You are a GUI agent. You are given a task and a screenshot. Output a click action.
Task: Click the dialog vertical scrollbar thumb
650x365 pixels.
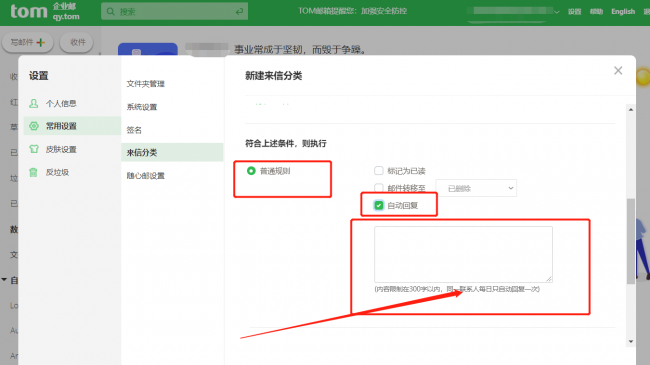coord(631,241)
